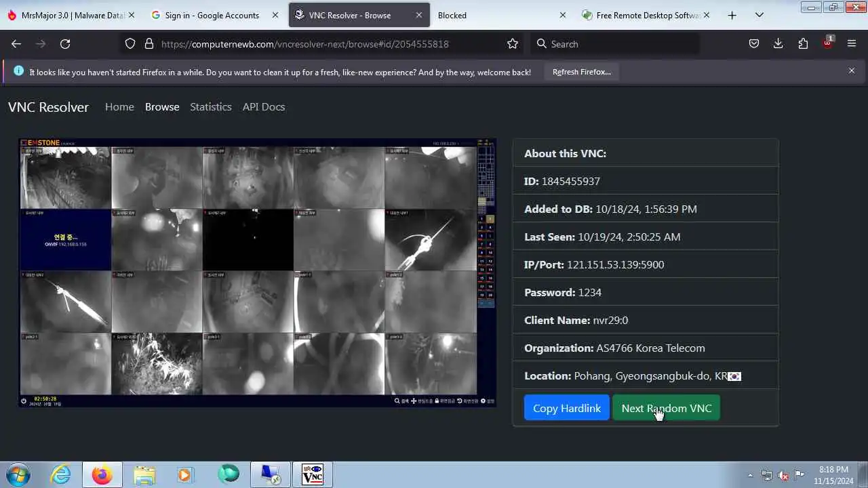Click the Firefox taskbar icon
Viewport: 868px width, 488px height.
[102, 474]
